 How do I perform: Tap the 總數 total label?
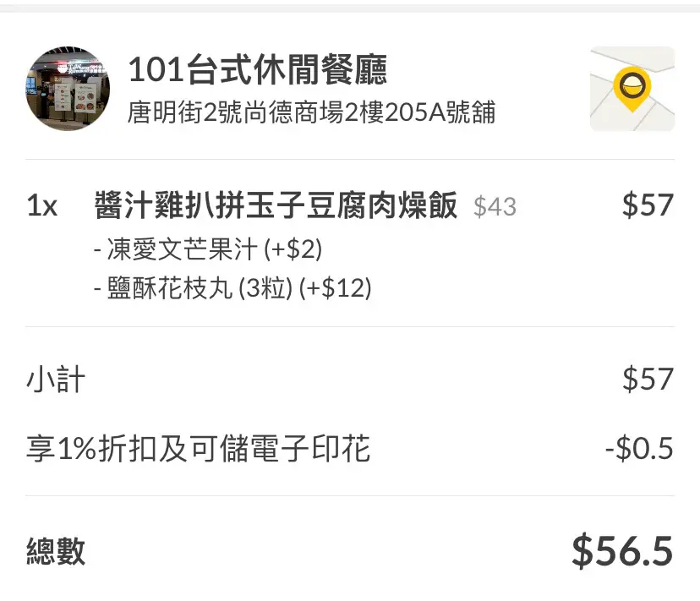[x=56, y=552]
